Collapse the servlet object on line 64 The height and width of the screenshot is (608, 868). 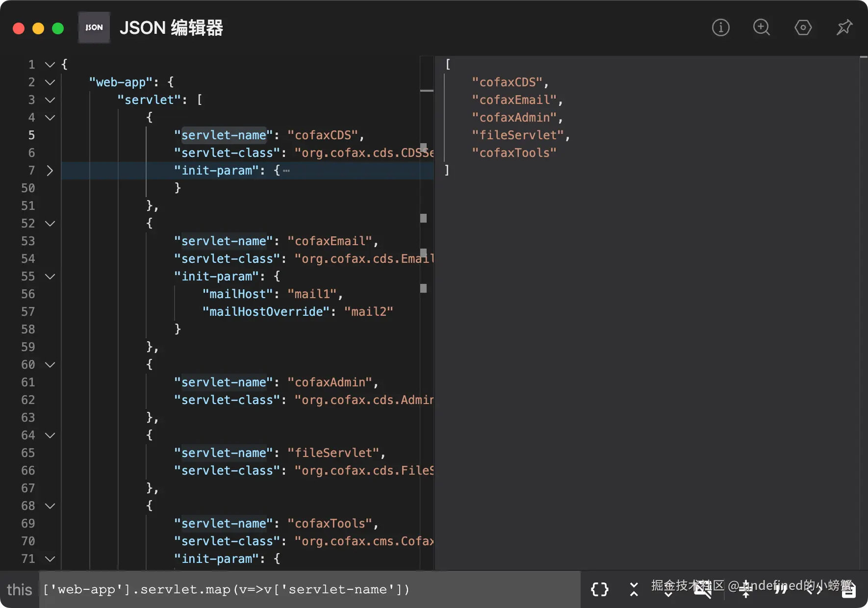point(50,435)
